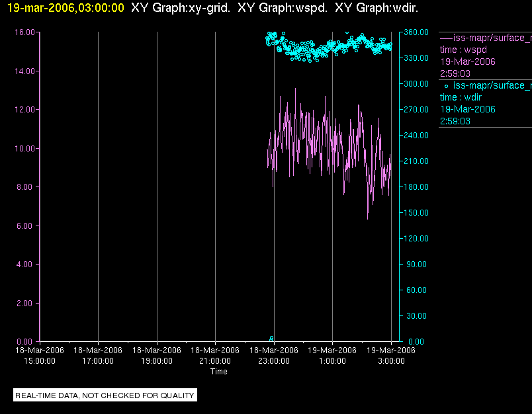Click the 18-Mar-2006 15:00:00 time label

click(40, 355)
